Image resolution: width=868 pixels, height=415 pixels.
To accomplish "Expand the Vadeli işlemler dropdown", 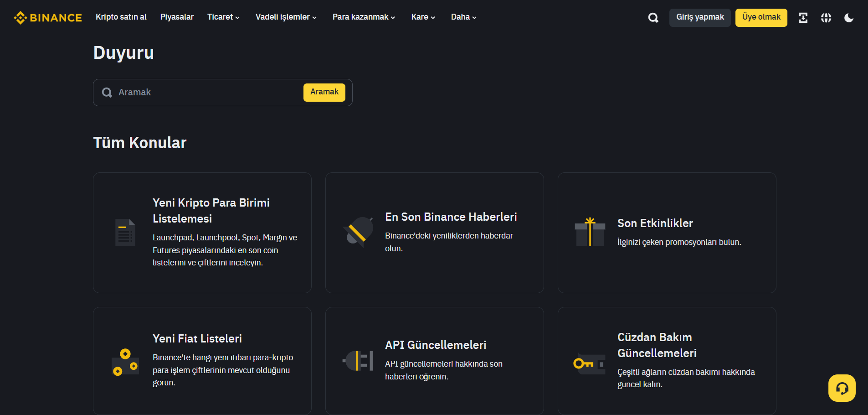I will click(286, 17).
